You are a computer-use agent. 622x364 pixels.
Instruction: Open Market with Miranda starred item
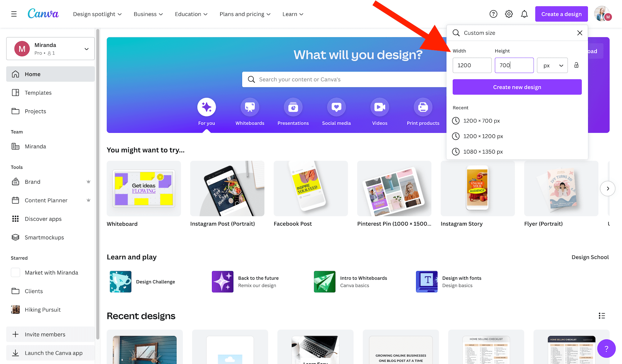pos(50,273)
